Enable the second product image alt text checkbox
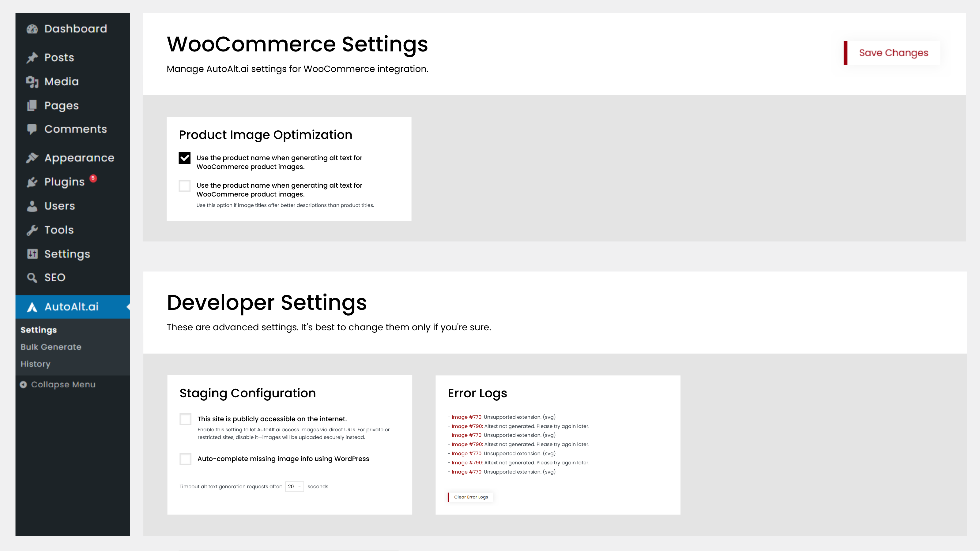Image resolution: width=980 pixels, height=551 pixels. (x=184, y=186)
